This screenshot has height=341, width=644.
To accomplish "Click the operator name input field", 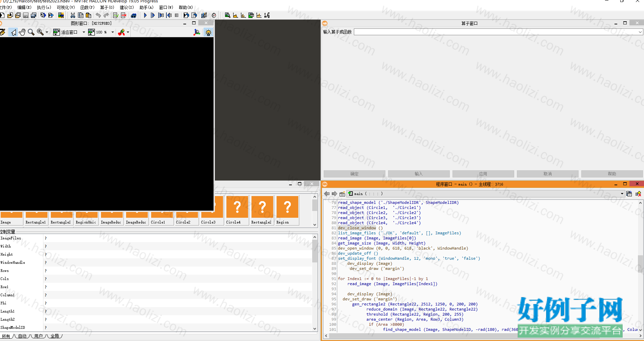I will click(496, 32).
